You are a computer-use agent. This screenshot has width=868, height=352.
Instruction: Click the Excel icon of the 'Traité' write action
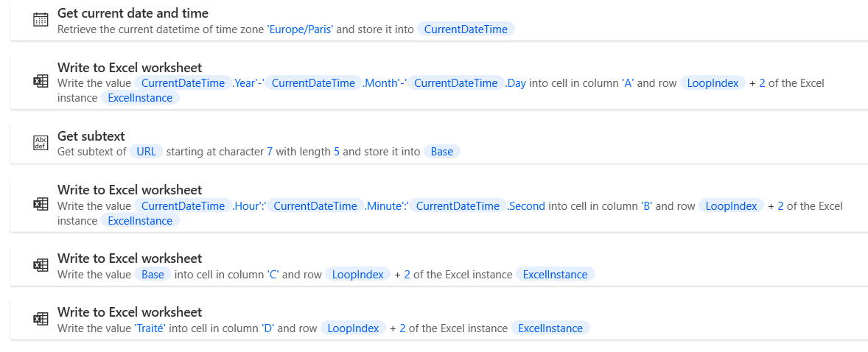[41, 320]
